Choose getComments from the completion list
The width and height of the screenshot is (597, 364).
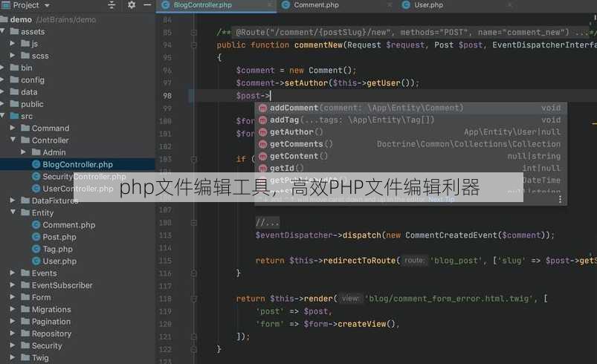click(x=411, y=144)
